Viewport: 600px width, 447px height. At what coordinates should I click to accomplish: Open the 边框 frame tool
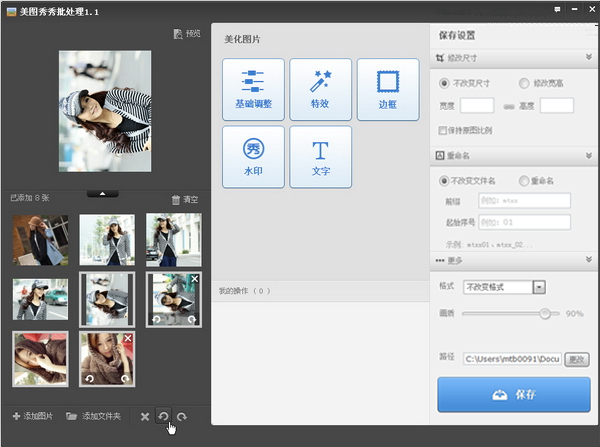(x=388, y=89)
